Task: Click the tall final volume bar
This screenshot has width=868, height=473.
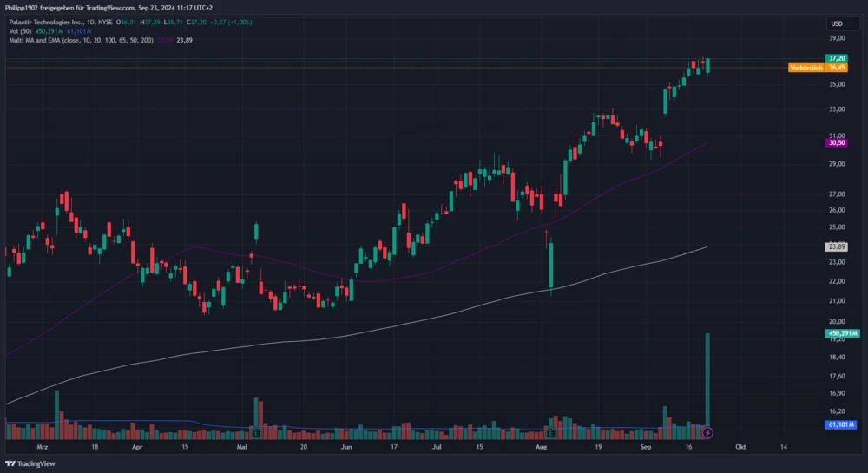Action: tap(708, 382)
